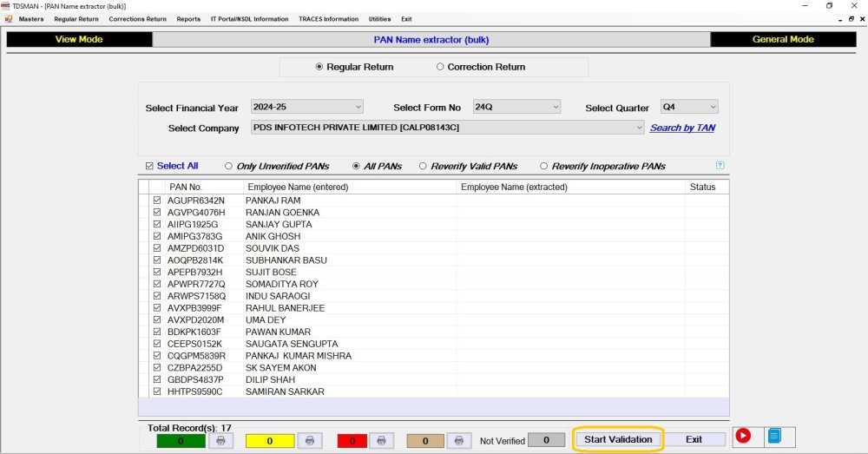Viewport: 868px width, 454px height.
Task: Choose Only Unverified PANs option
Action: (228, 166)
